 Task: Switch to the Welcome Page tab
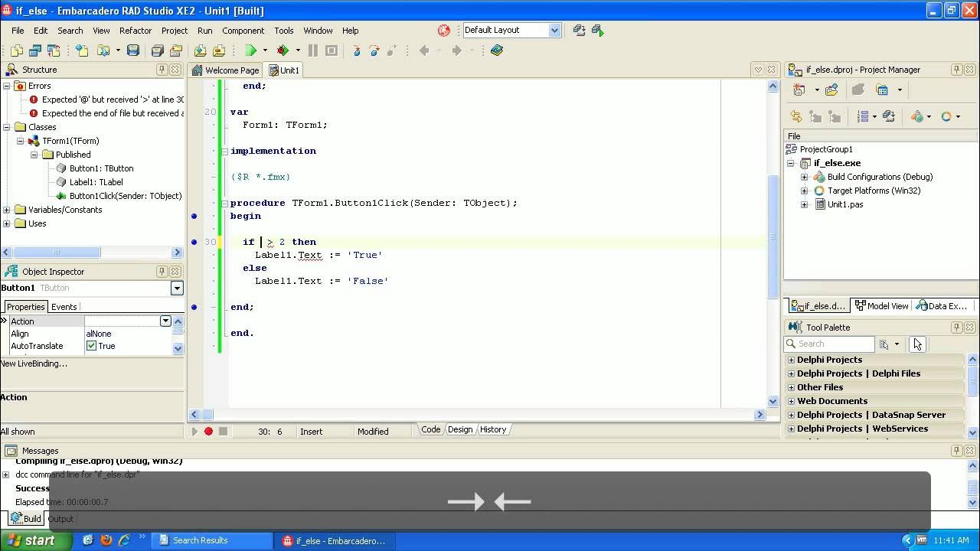(226, 70)
